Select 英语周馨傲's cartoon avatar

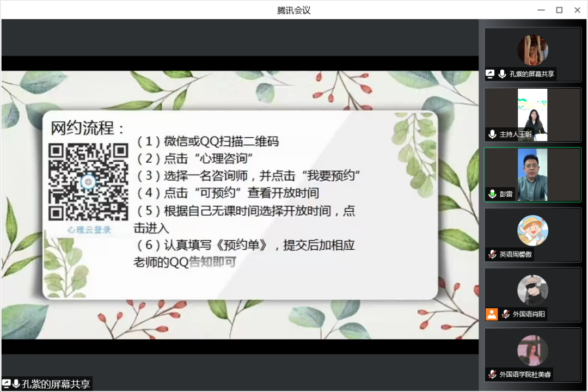[532, 230]
